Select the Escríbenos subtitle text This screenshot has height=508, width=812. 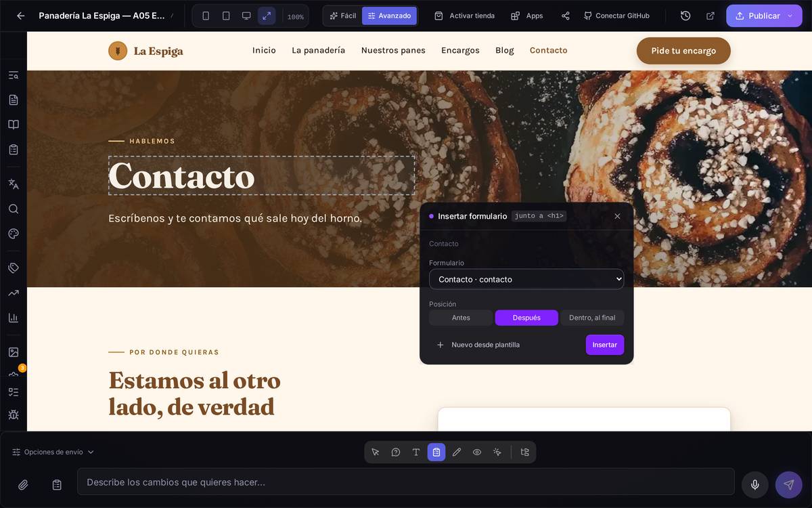[235, 218]
